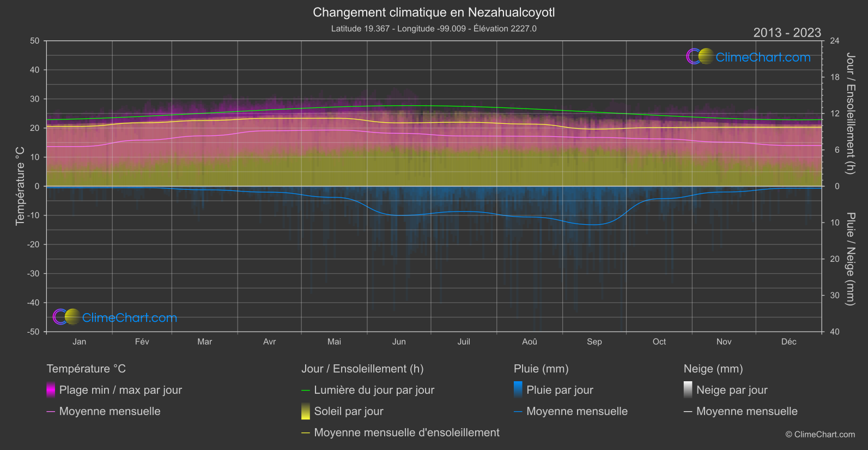This screenshot has width=868, height=450.
Task: Toggle 'Plage min / max par jour' legend swatch
Action: (x=51, y=390)
